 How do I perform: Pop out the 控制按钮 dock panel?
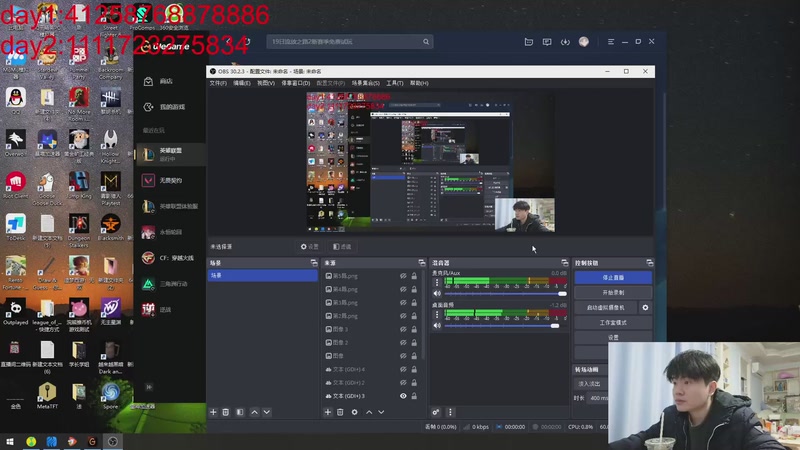coord(649,263)
